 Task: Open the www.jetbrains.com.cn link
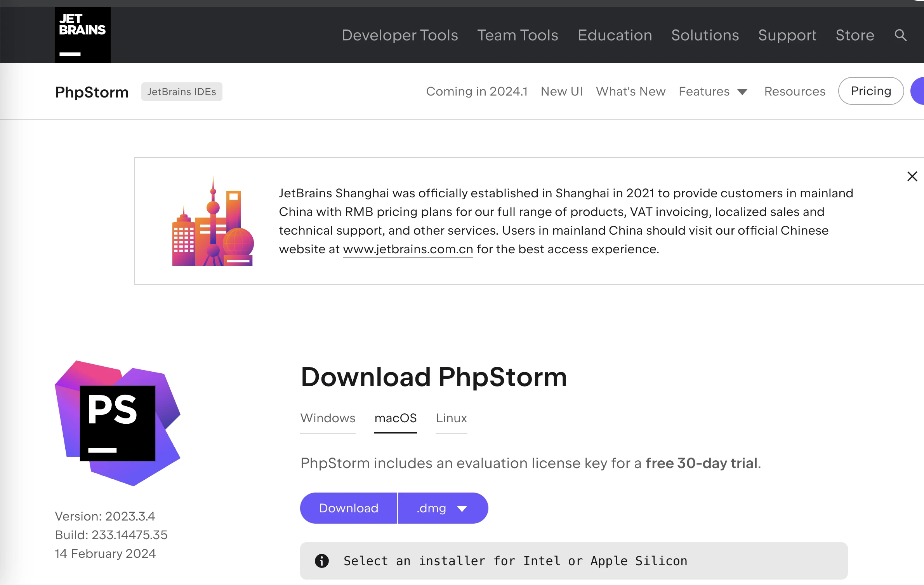pos(407,249)
